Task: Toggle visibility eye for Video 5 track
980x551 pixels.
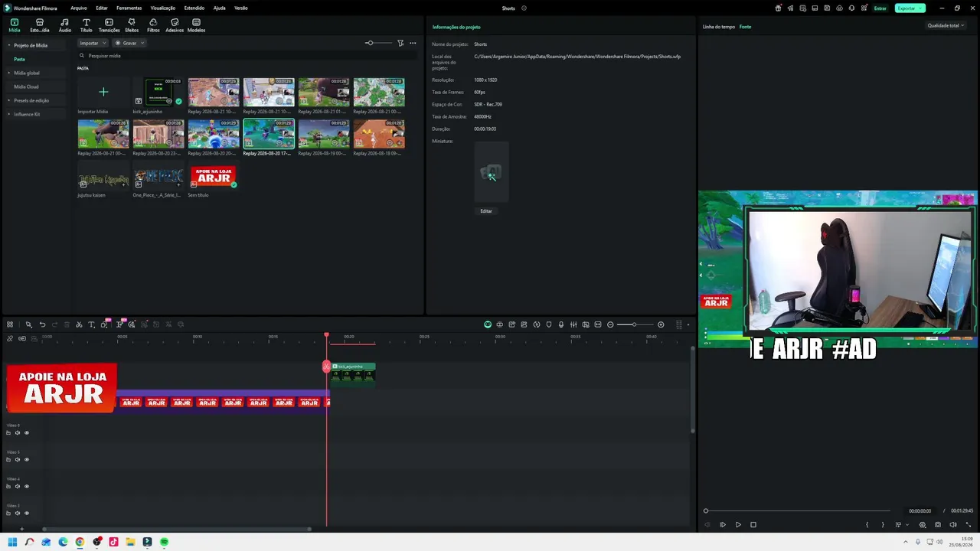Action: tap(27, 460)
